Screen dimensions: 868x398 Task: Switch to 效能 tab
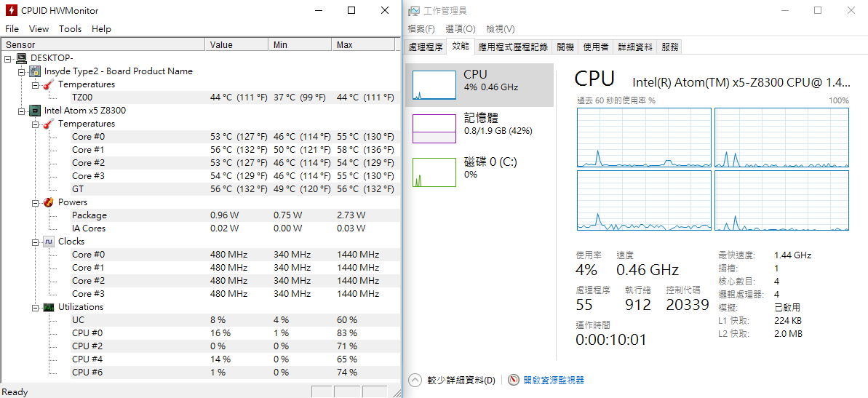(460, 47)
